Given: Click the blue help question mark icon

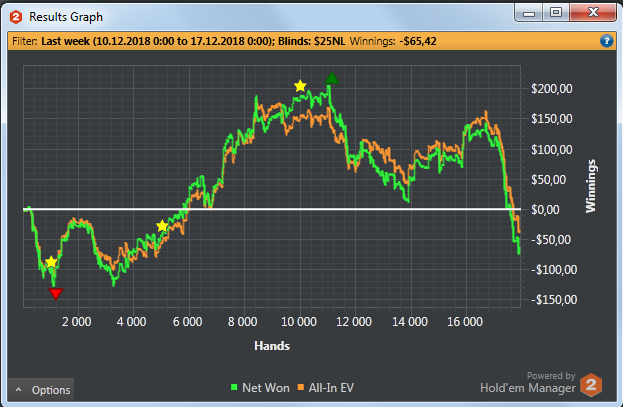Looking at the screenshot, I should click(606, 41).
